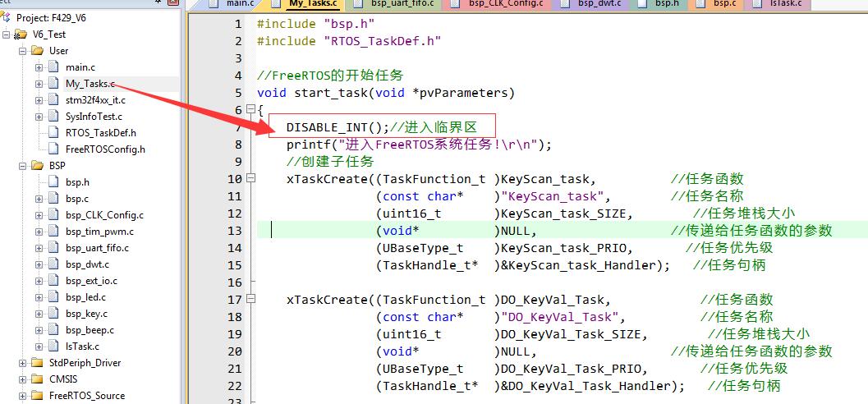Click the file icon beside RTOS_TaskDef.h

click(x=53, y=133)
